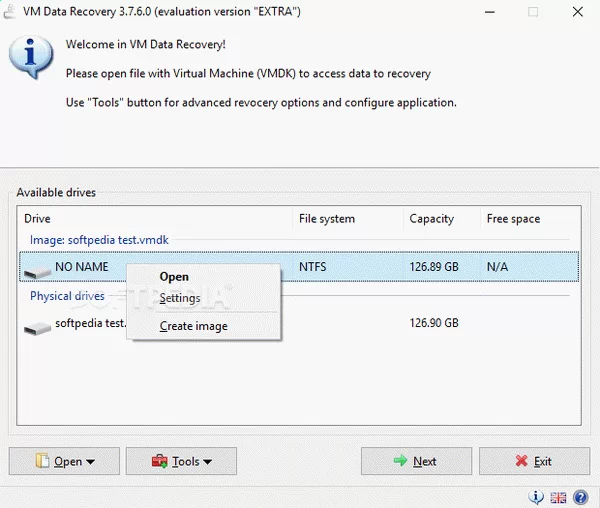The width and height of the screenshot is (600, 508).
Task: Click the 126.90 GB capacity value
Action: point(434,323)
